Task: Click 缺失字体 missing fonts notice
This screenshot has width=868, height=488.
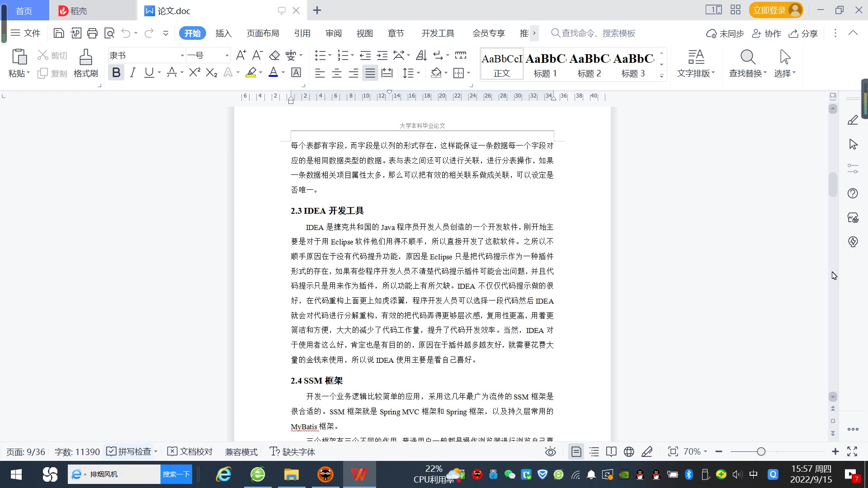Action: point(292,451)
